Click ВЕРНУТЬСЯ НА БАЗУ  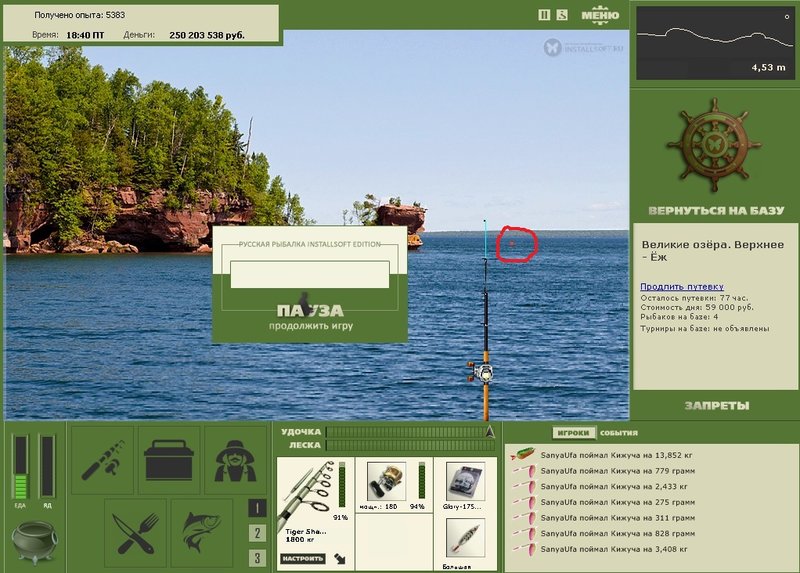716,210
